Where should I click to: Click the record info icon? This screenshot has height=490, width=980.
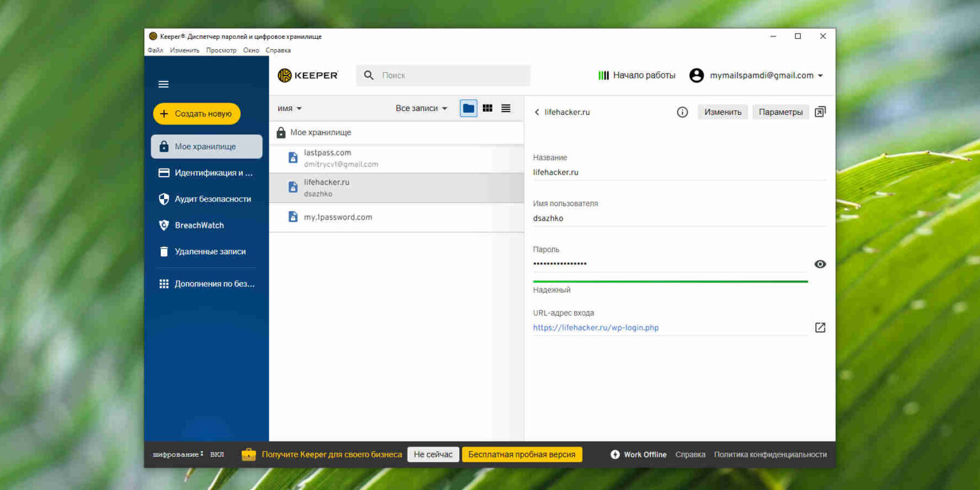(682, 112)
